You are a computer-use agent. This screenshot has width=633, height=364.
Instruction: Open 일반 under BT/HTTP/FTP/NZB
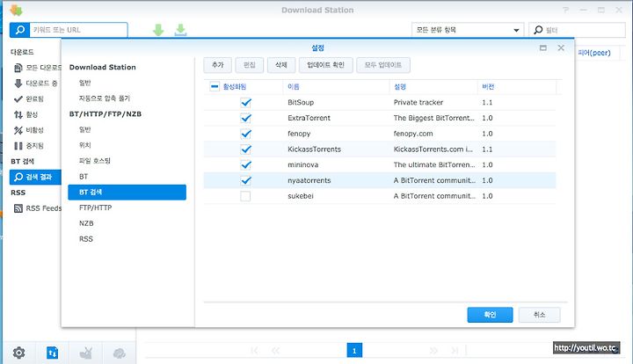pos(84,129)
